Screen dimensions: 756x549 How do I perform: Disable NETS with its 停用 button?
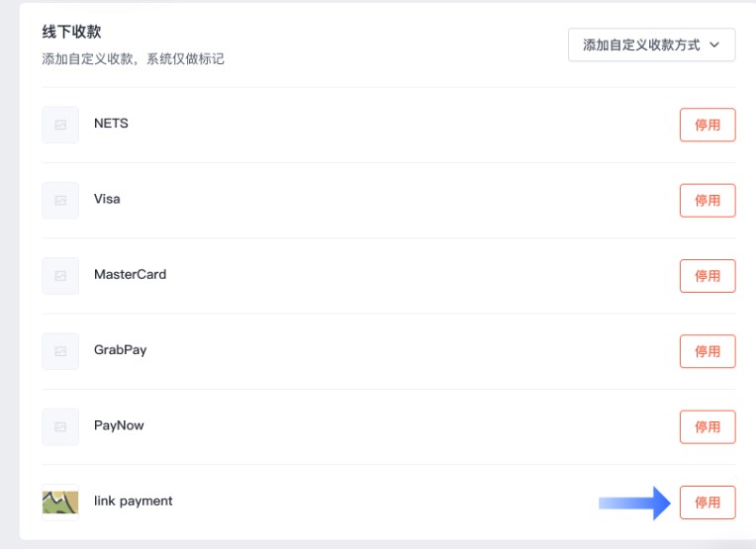tap(708, 125)
